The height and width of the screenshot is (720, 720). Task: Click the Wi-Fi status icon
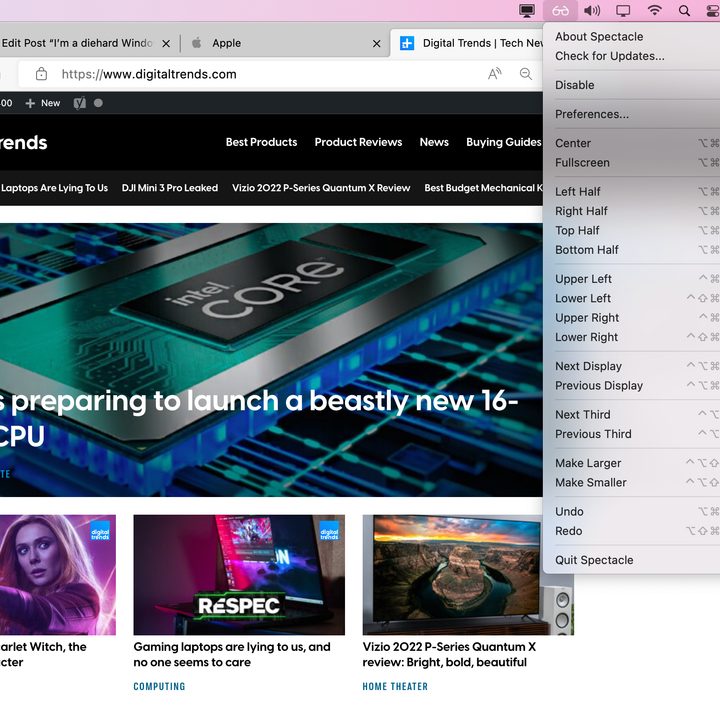[x=654, y=10]
